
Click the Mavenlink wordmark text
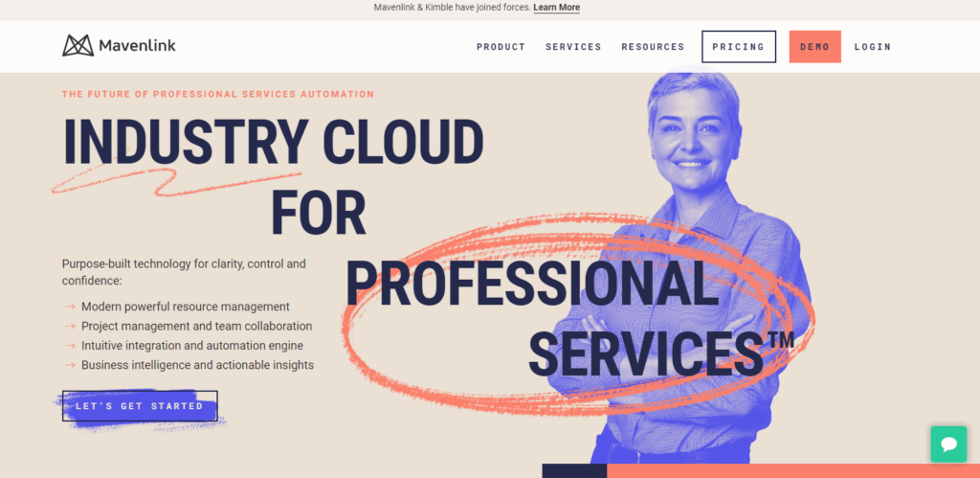[138, 46]
